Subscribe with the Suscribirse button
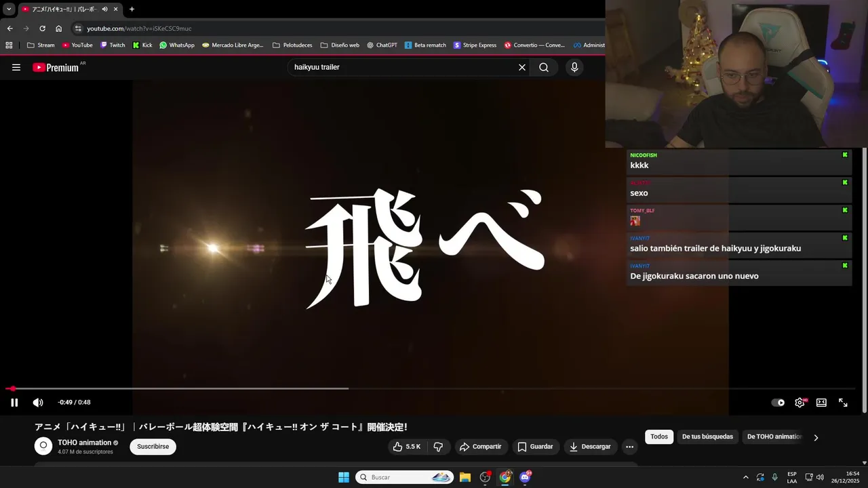The height and width of the screenshot is (488, 868). [x=153, y=447]
